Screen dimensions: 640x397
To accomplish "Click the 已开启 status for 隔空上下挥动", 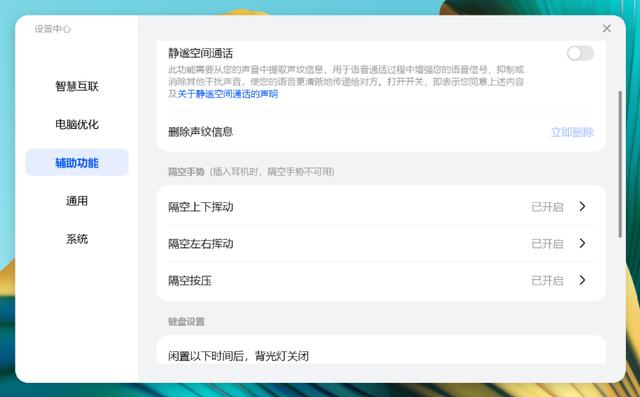I will coord(547,207).
